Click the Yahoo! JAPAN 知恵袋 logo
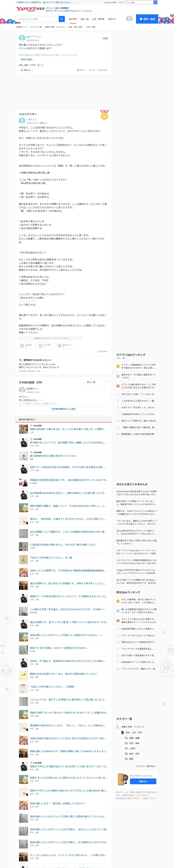 (x=30, y=9)
